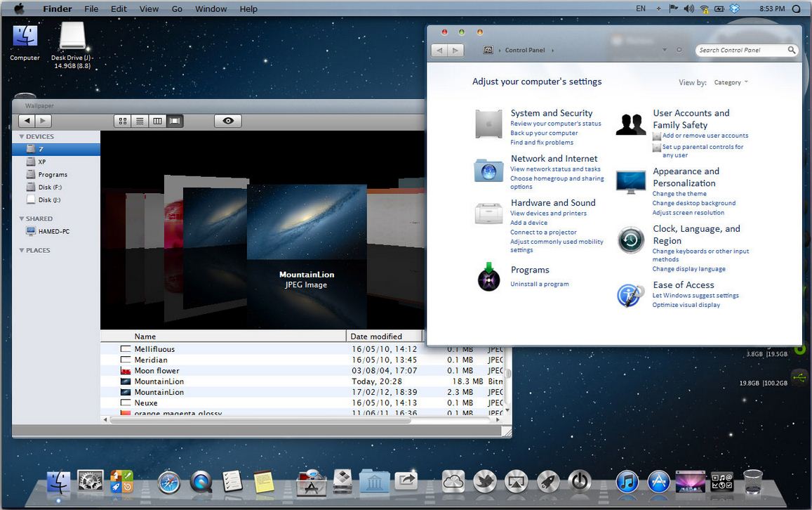The height and width of the screenshot is (510, 812).
Task: Open the Hardware and Sound printer icon
Action: tap(489, 213)
